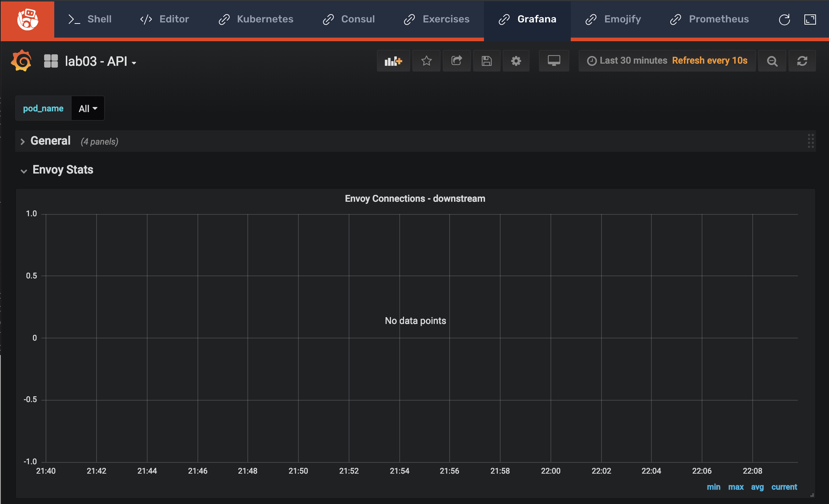829x504 pixels.
Task: Click the 21:40 time axis label
Action: coord(46,471)
